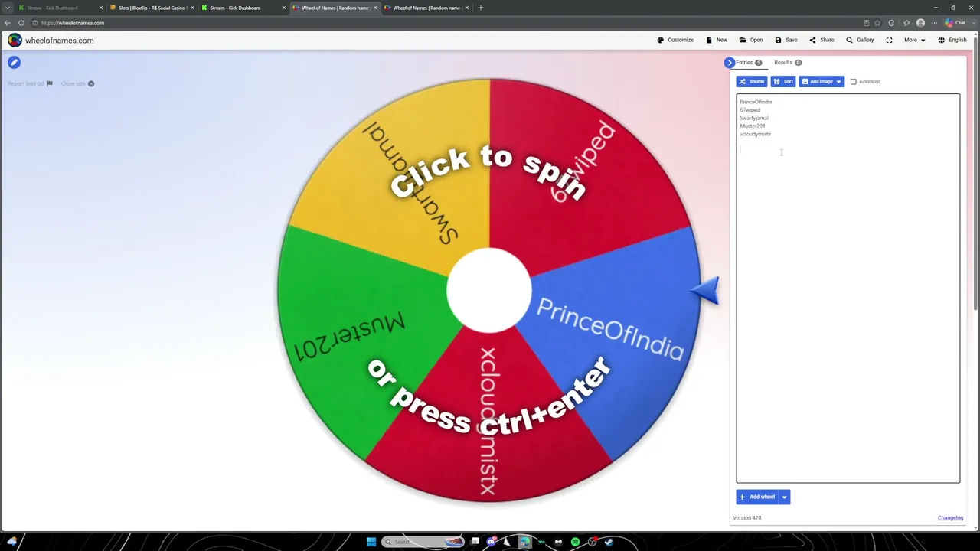Click the wheelofnames.com logo icon
The image size is (980, 551).
15,41
